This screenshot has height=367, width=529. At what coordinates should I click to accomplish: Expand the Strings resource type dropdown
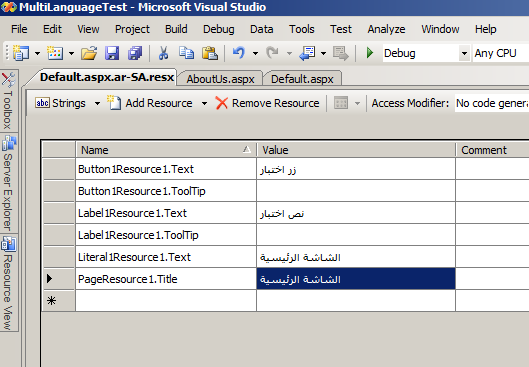(x=97, y=103)
